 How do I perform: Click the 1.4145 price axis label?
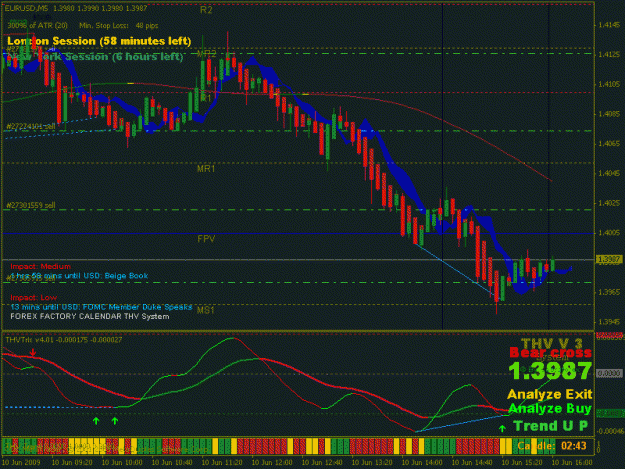[x=609, y=25]
